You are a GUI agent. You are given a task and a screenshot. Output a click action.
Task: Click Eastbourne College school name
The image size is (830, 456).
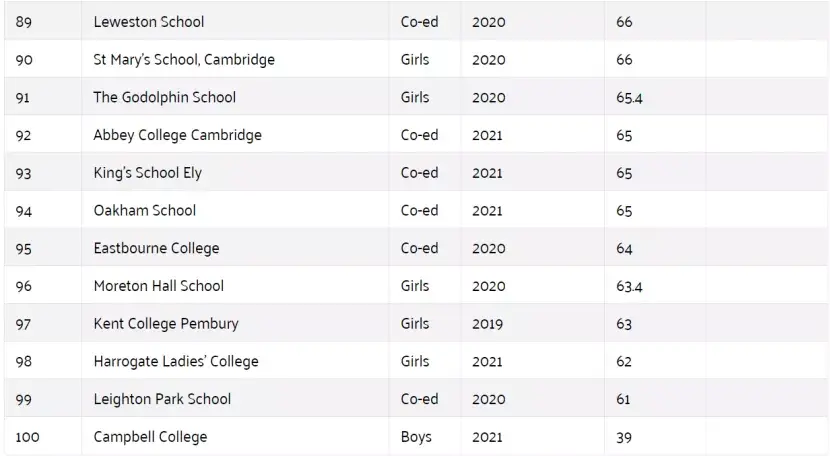point(156,248)
